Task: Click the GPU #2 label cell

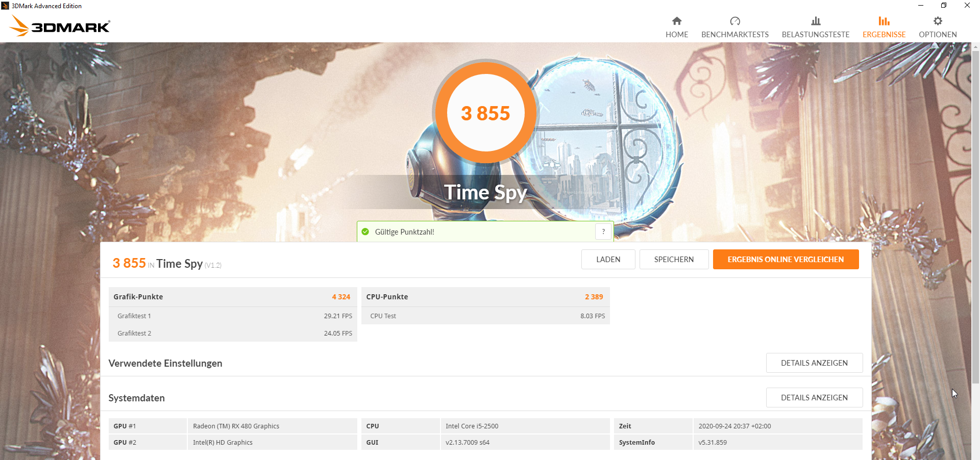Action: tap(148, 442)
